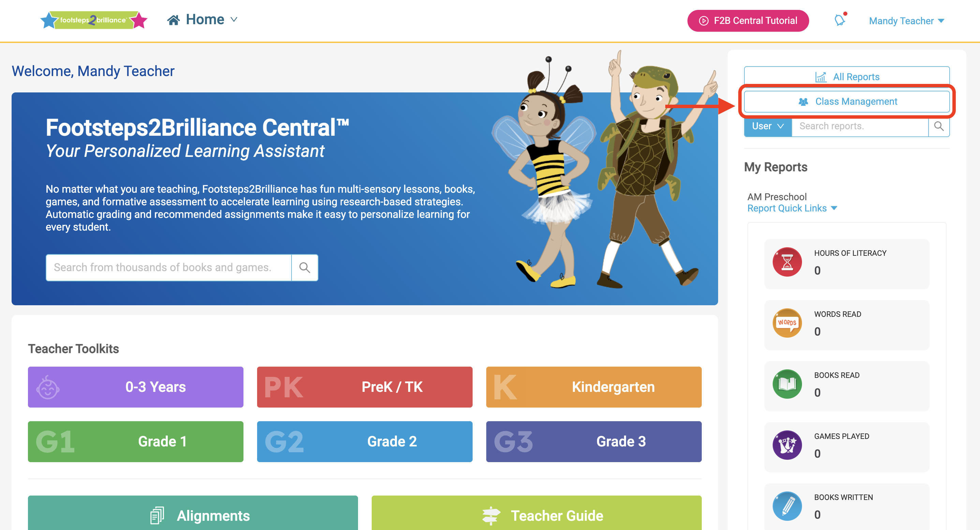
Task: Click the Words Read speech bubble icon
Action: (787, 323)
